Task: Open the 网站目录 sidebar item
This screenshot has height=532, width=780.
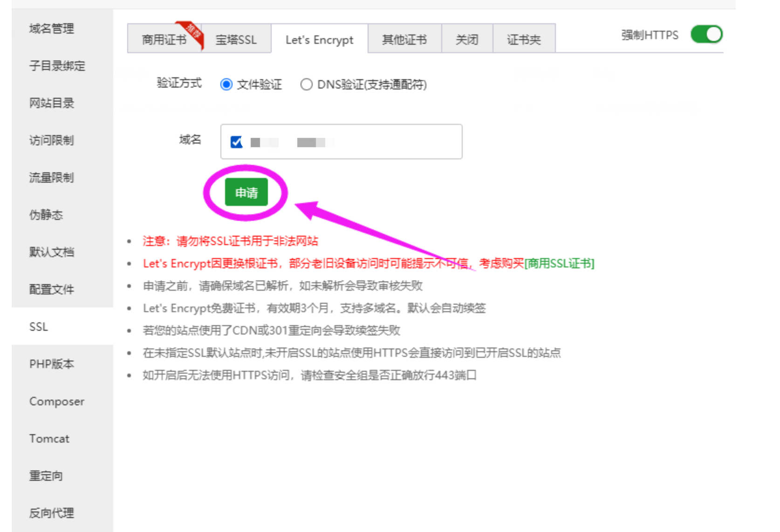Action: point(62,103)
